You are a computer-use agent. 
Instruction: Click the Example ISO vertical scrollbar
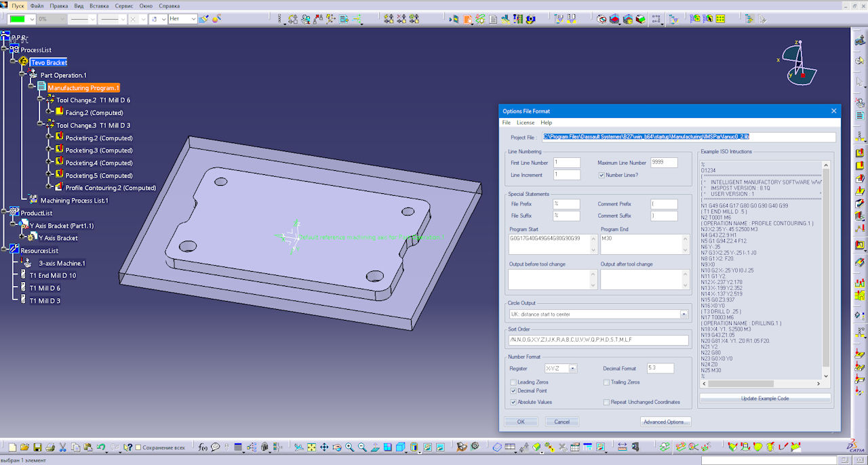(825, 270)
